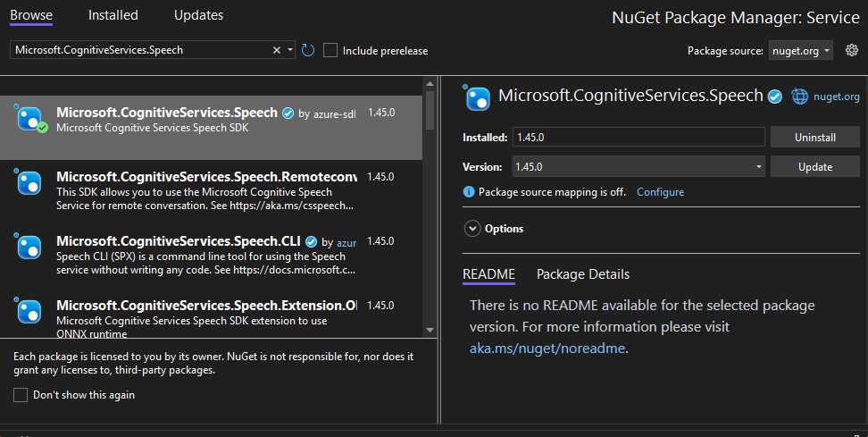Click the refresh search results icon
The height and width of the screenshot is (437, 868).
click(308, 50)
